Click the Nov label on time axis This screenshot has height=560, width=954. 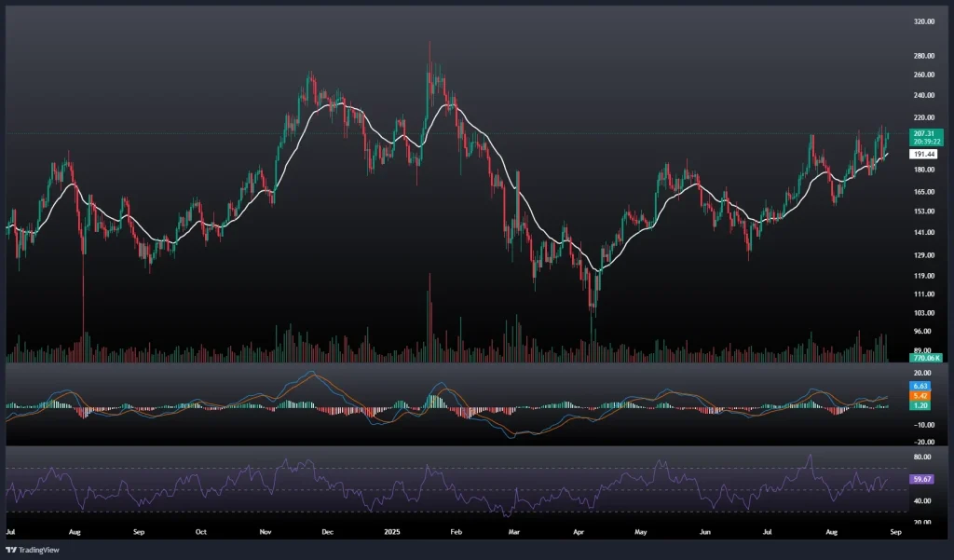(266, 531)
